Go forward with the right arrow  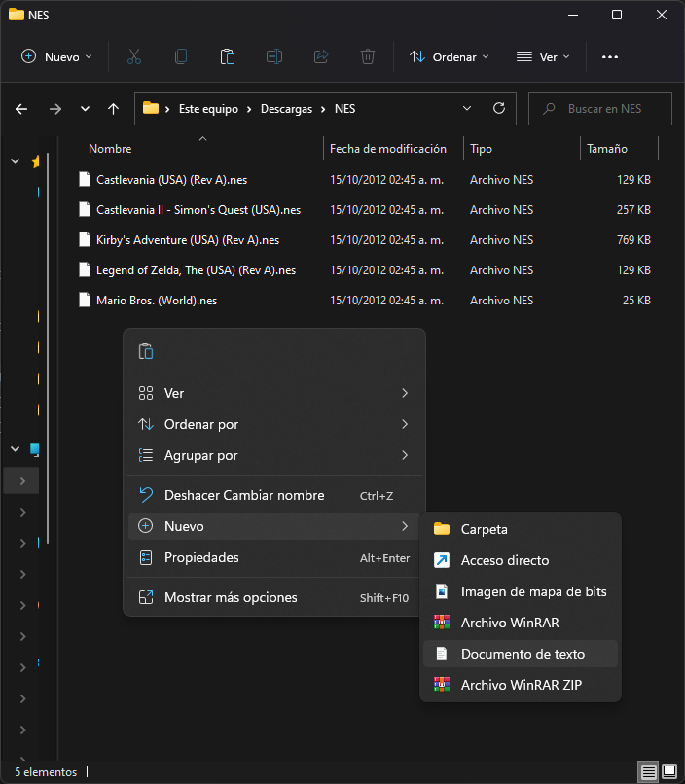[55, 109]
